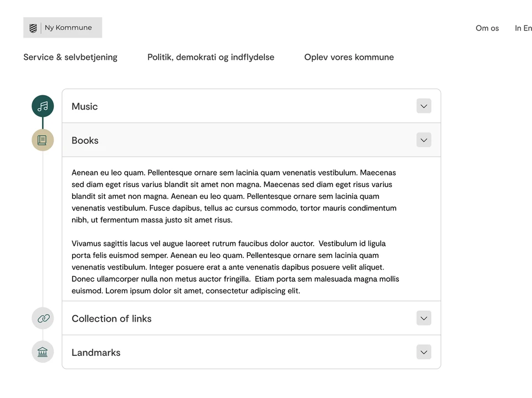Click the Collection of links title

[x=111, y=319]
